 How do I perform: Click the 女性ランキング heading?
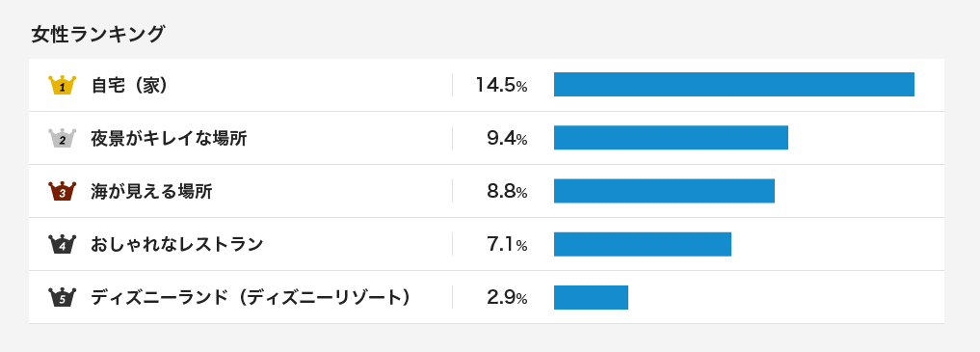pos(97,35)
